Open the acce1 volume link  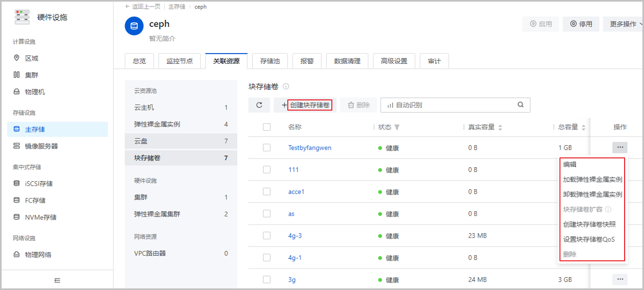click(x=296, y=192)
